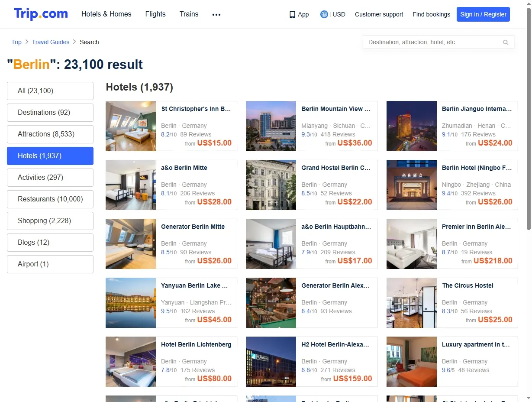Image resolution: width=532 pixels, height=402 pixels.
Task: Click Hotel Berlin Lichtenberg title
Action: click(x=196, y=344)
